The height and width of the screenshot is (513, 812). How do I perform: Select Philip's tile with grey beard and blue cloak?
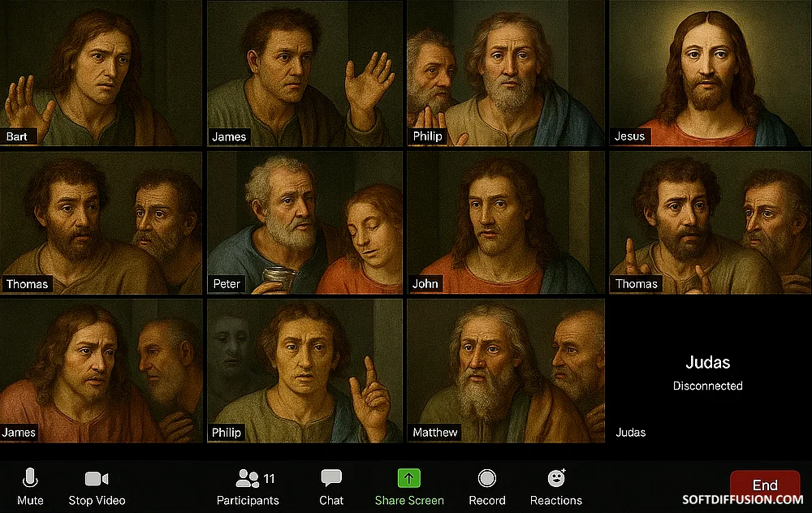click(x=506, y=73)
